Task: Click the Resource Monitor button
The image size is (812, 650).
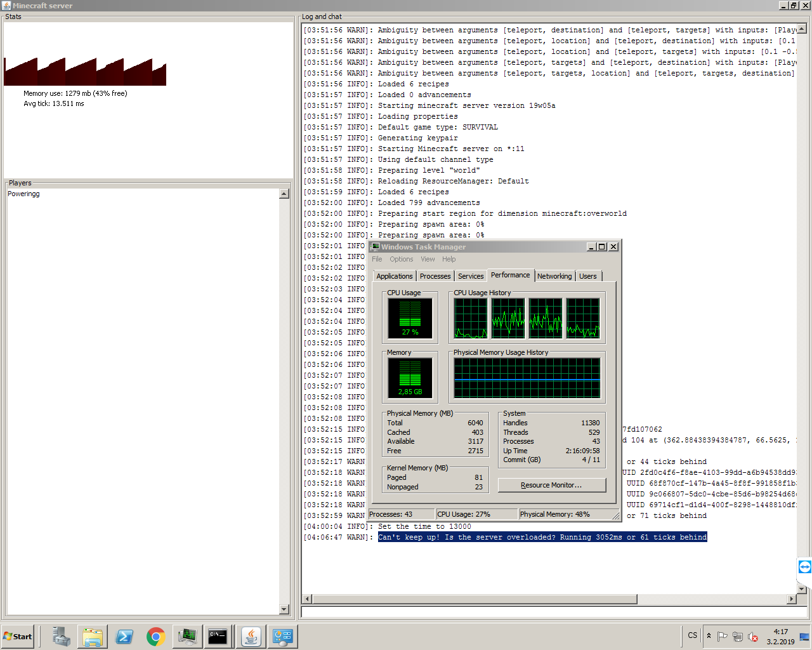Action: pyautogui.click(x=551, y=485)
